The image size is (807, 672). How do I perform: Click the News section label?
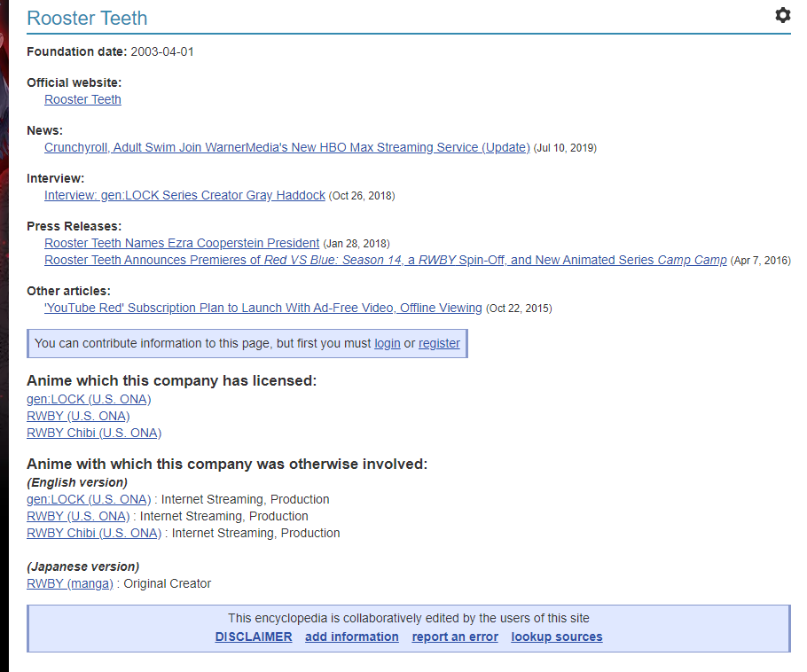coord(44,130)
